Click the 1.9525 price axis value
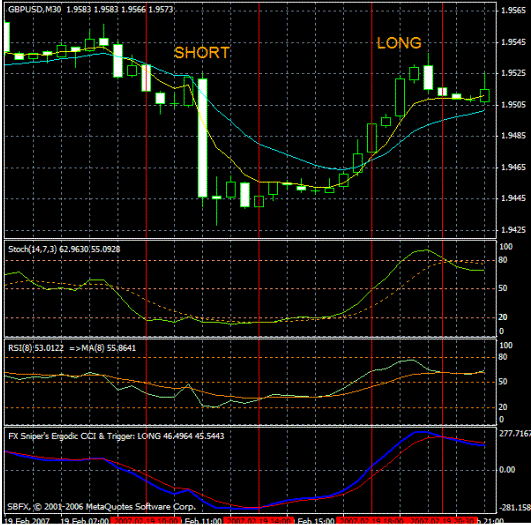This screenshot has width=531, height=525. pos(513,73)
